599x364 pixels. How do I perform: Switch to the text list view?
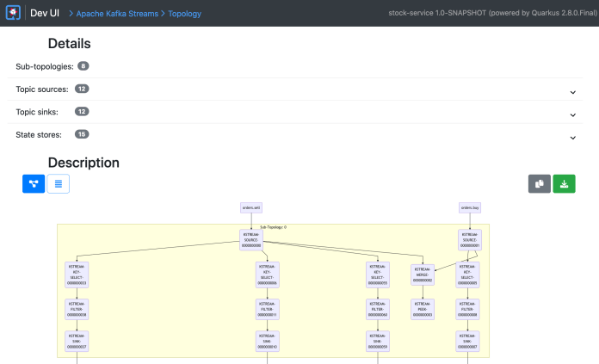pos(58,183)
